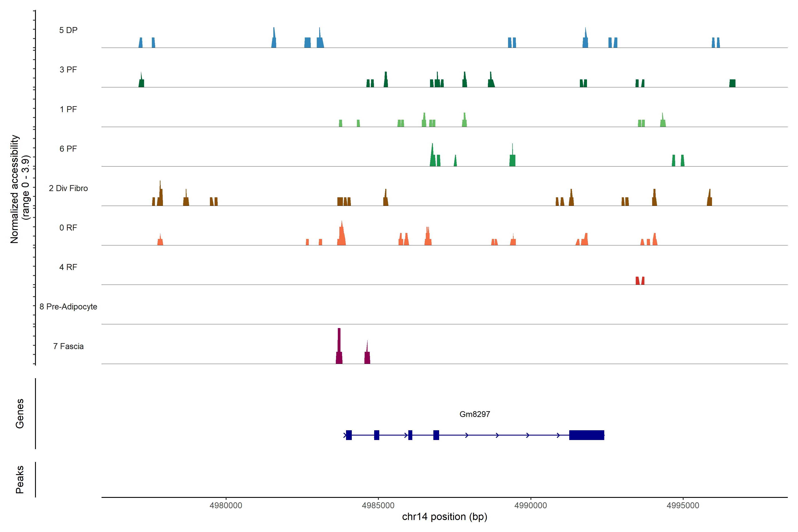This screenshot has width=798, height=532.
Task: Click the 4995000 axis tick label
Action: 683,505
